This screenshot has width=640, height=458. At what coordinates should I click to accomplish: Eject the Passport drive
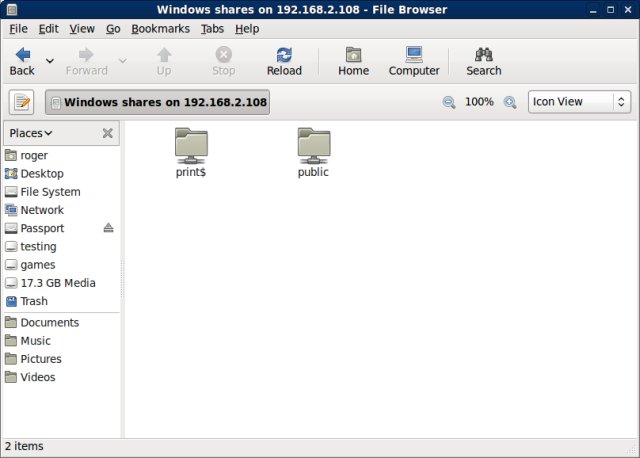coord(108,228)
